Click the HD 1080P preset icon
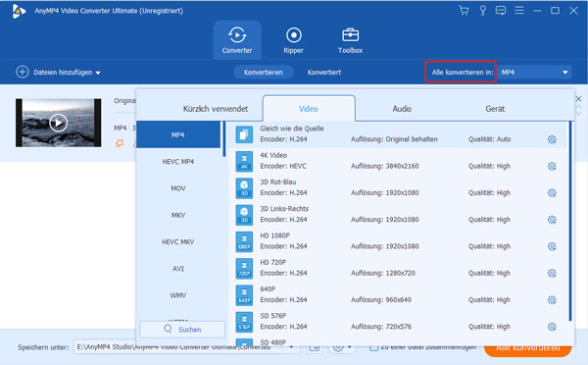This screenshot has height=365, width=588. (244, 241)
